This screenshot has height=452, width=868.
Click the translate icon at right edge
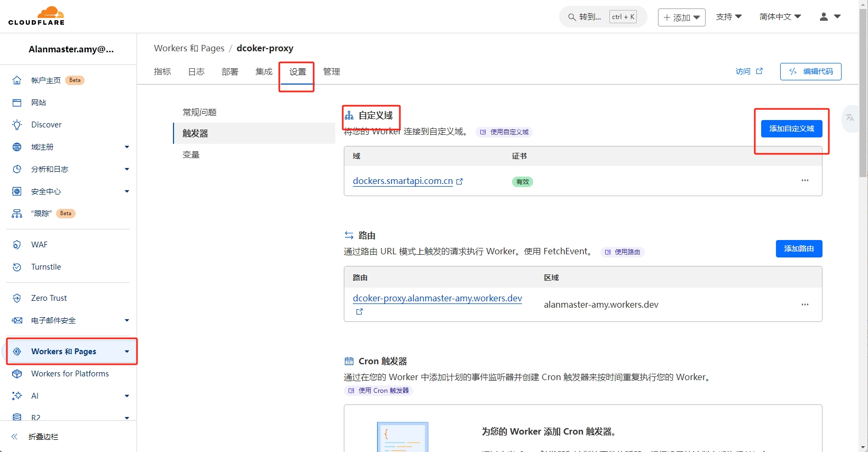coord(850,118)
